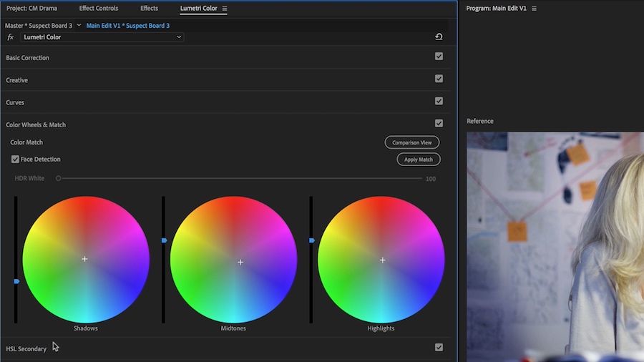This screenshot has width=644, height=362.
Task: Expand the Curves section
Action: click(15, 102)
